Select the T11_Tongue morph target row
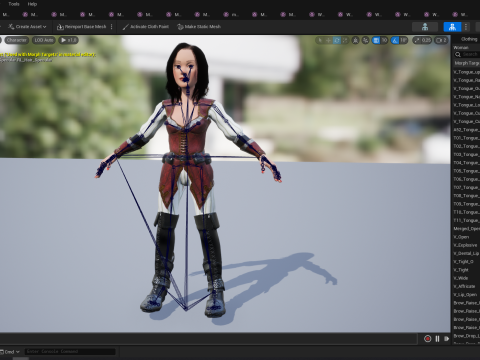 tap(466, 220)
